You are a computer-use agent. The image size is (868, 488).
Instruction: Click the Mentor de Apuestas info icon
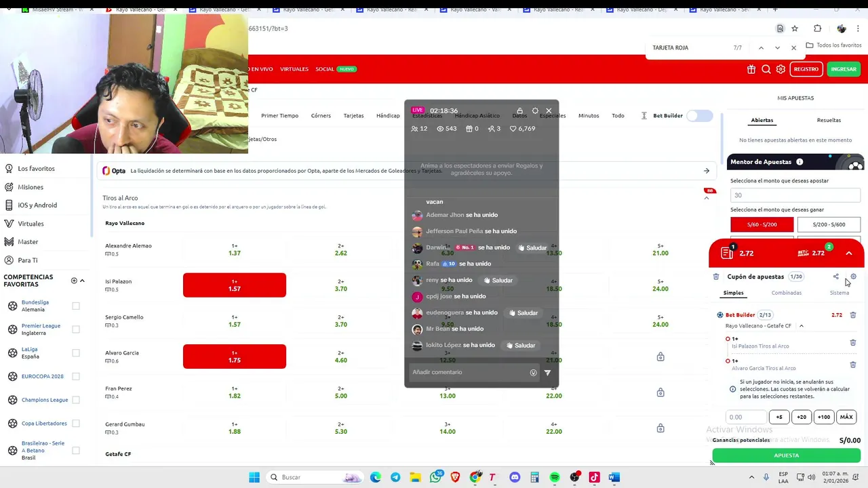[x=800, y=162]
